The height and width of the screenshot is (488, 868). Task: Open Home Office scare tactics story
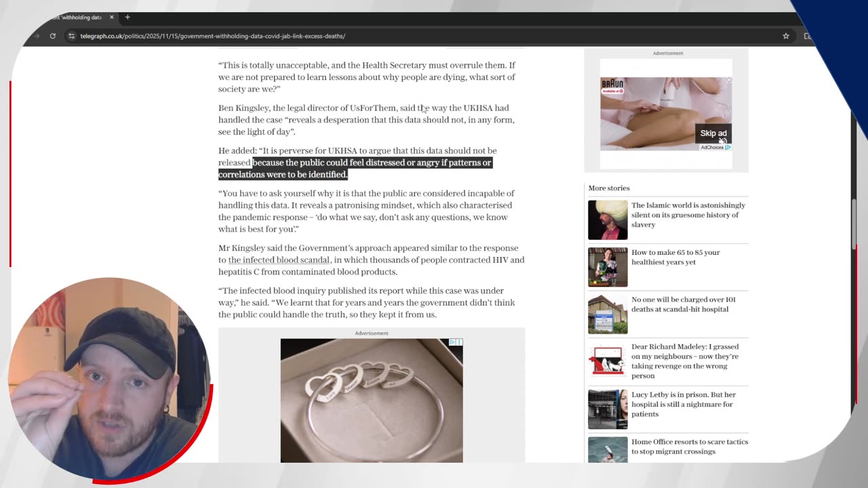[690, 447]
